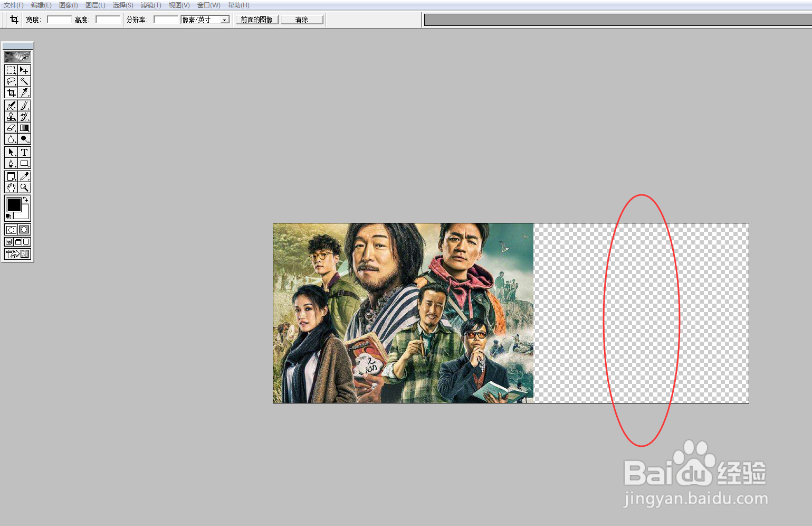Screen dimensions: 812x526
Task: Click the 前面的图像 button
Action: coord(257,20)
